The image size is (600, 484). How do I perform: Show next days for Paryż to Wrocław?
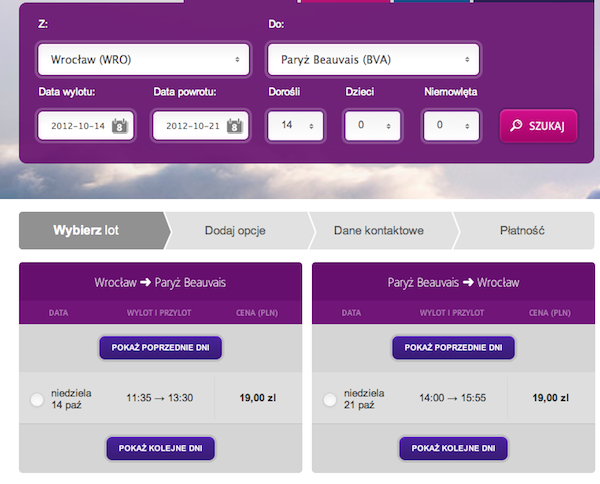tap(453, 448)
